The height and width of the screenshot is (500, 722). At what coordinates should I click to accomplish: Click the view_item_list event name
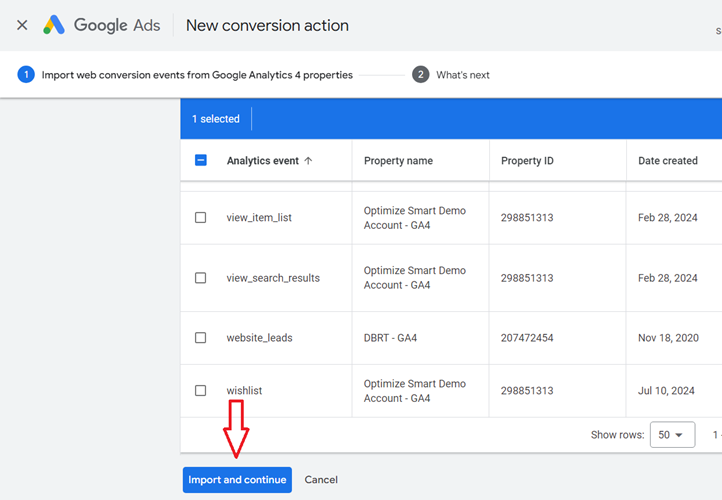click(259, 217)
